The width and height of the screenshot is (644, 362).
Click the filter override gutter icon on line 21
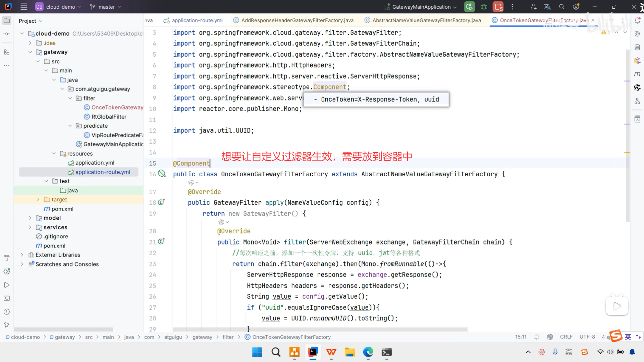161,241
